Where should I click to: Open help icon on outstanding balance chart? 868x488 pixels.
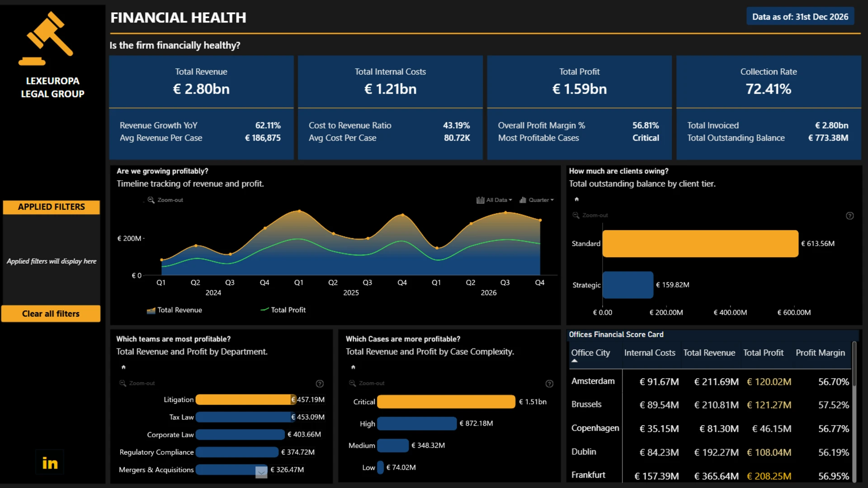[850, 216]
